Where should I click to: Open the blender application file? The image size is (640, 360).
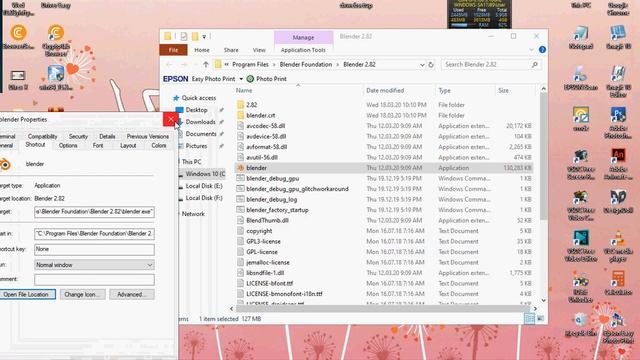pos(256,168)
